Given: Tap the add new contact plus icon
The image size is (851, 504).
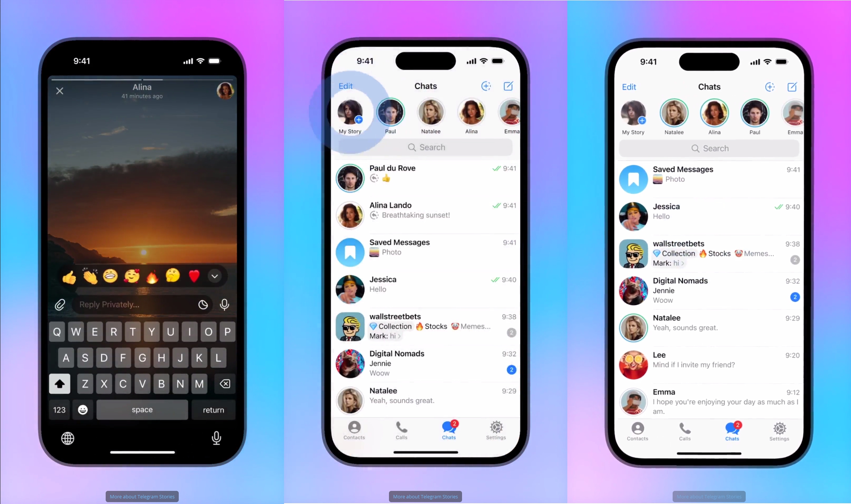Looking at the screenshot, I should coord(486,86).
